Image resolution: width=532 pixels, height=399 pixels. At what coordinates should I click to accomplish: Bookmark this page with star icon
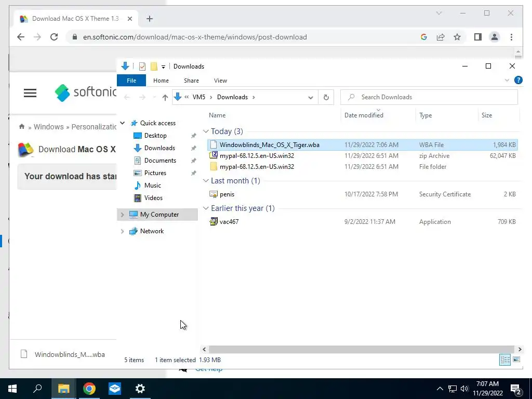457,37
